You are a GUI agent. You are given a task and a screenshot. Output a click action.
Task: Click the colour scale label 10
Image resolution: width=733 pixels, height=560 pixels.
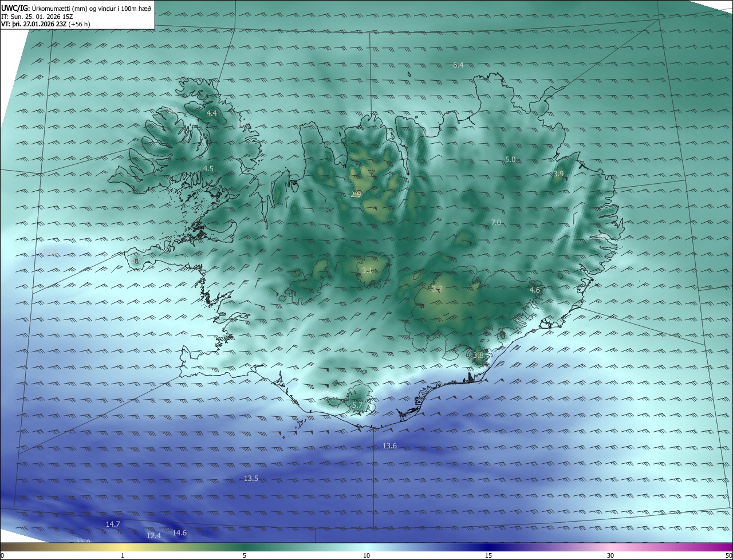[x=366, y=555]
